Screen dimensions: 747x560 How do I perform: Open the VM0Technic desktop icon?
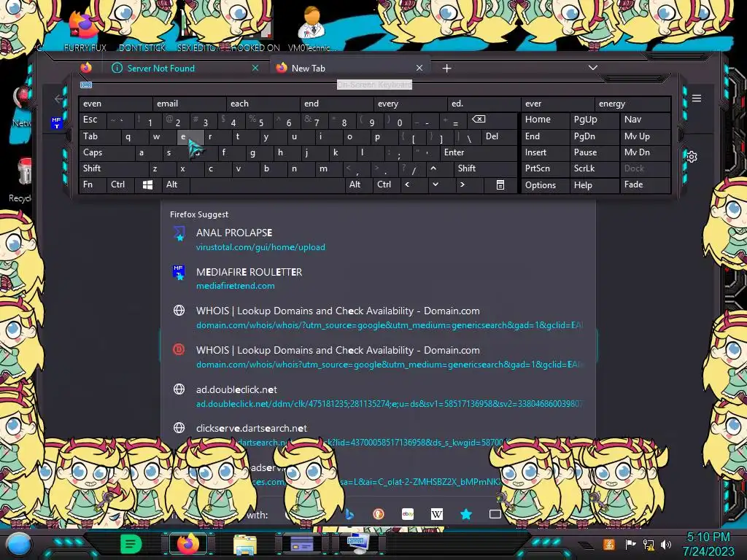[x=311, y=28]
